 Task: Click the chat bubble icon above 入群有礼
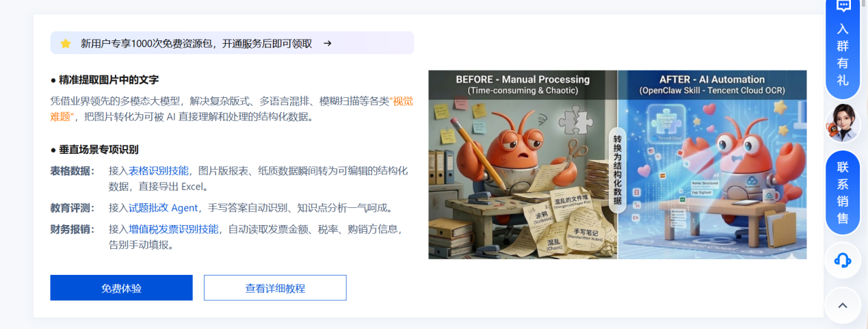point(843,6)
